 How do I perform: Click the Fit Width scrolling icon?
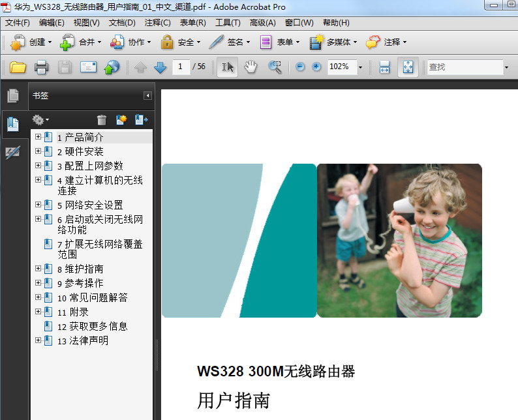coord(384,67)
